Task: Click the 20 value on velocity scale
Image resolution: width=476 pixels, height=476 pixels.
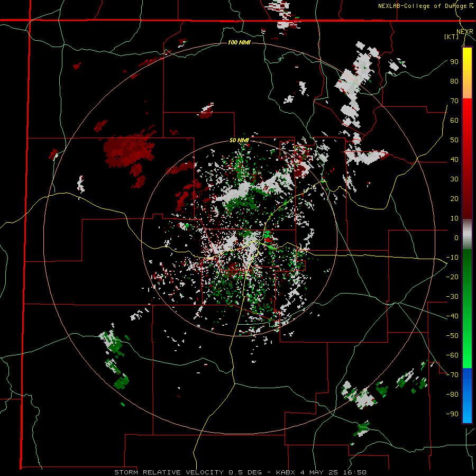Action: (454, 199)
